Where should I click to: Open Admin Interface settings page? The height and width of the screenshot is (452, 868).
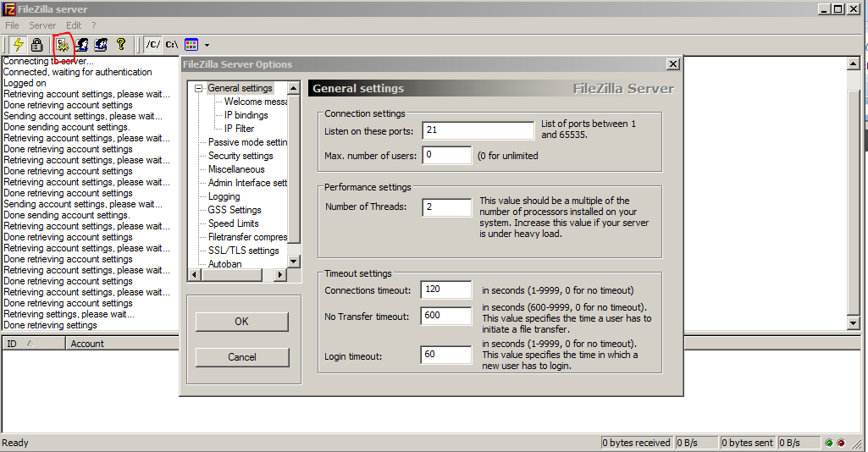[x=247, y=183]
